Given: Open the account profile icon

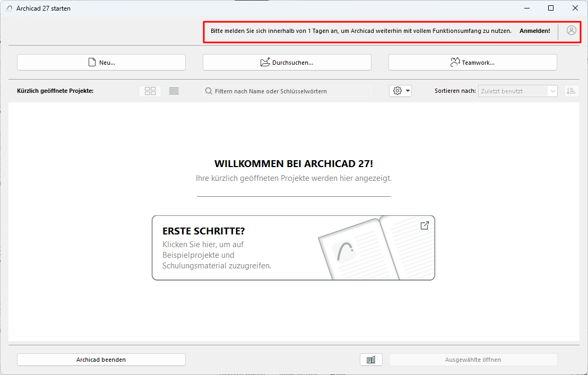Looking at the screenshot, I should coord(571,30).
